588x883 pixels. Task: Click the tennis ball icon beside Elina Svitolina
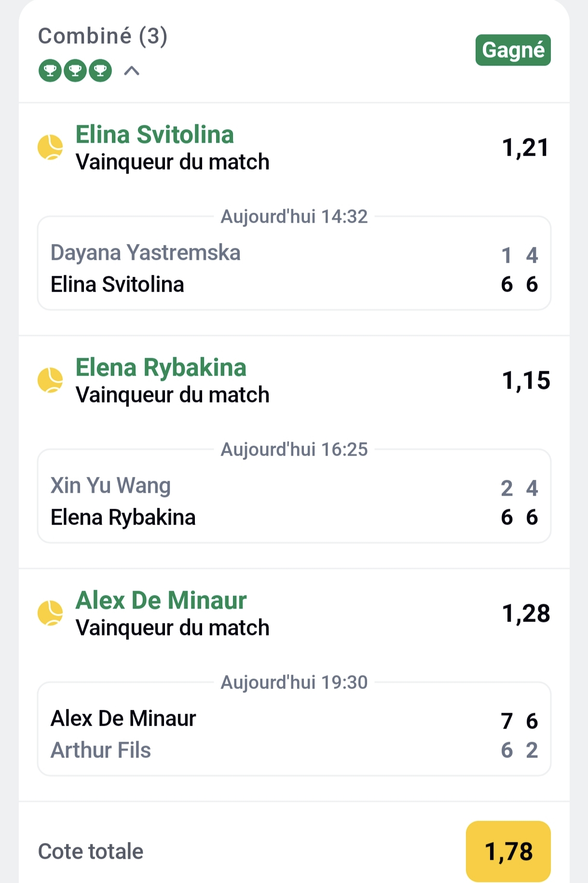pos(50,147)
